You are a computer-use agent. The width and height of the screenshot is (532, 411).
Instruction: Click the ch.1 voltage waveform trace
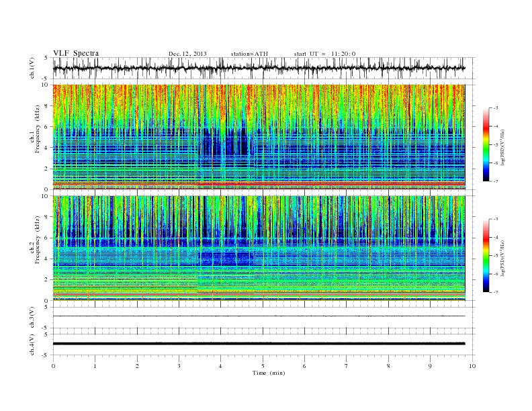pos(259,68)
